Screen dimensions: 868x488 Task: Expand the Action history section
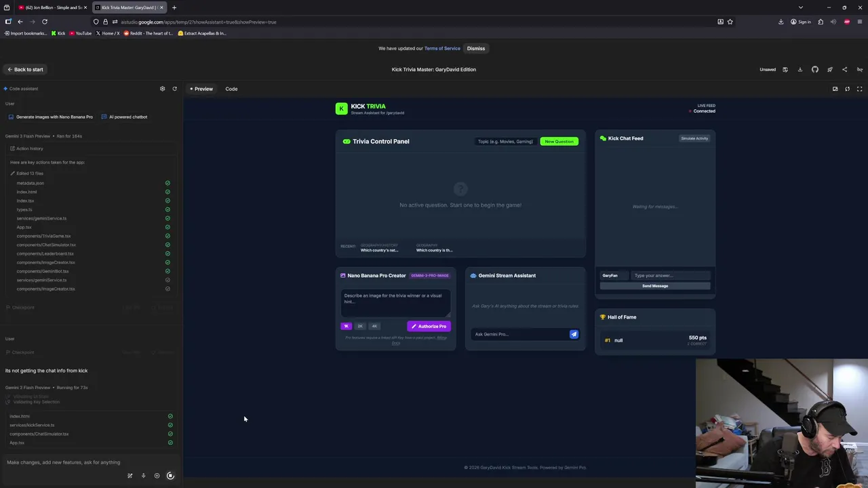[x=26, y=148]
